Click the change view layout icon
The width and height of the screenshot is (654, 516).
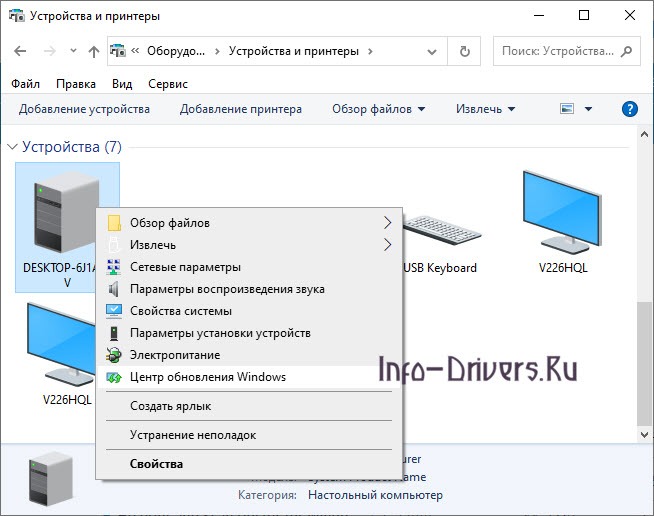(x=568, y=109)
